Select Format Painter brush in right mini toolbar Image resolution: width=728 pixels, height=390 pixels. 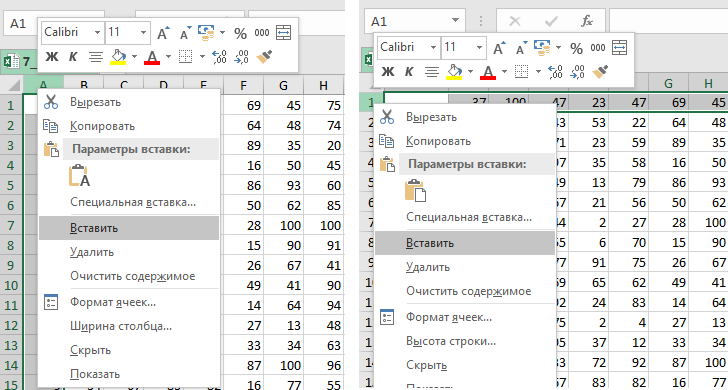point(600,72)
